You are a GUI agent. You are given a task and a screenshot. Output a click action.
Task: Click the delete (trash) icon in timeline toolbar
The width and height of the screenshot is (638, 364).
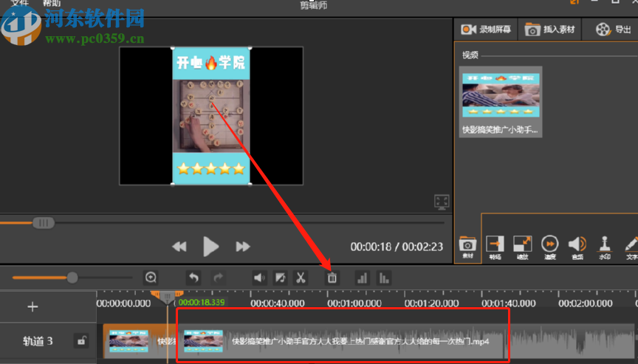coord(332,278)
